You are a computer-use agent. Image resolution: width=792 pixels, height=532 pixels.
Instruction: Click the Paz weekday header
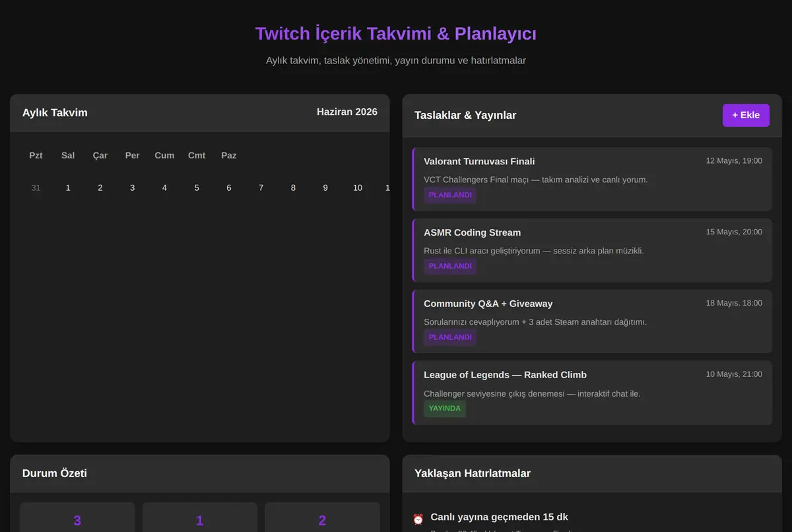(x=229, y=156)
